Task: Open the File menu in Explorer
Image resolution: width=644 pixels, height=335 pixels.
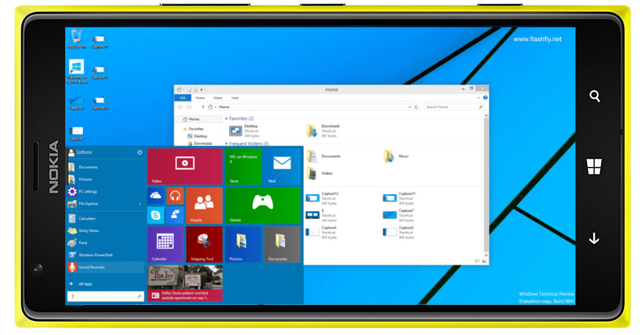Action: (x=183, y=98)
